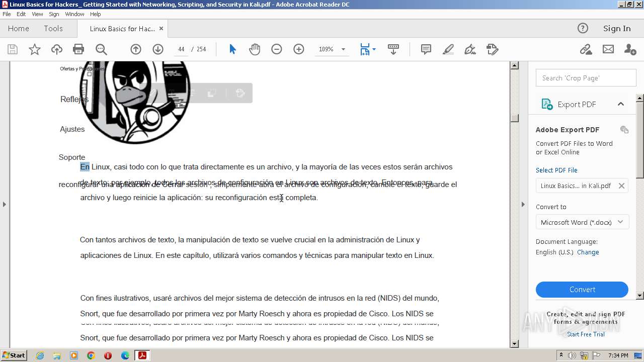Click copy icon beside Adobe Export PDF
This screenshot has height=362, width=644.
pyautogui.click(x=624, y=130)
